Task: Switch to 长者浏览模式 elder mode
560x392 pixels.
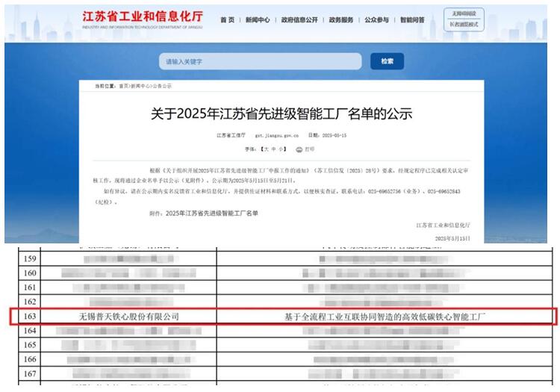Action: click(467, 25)
